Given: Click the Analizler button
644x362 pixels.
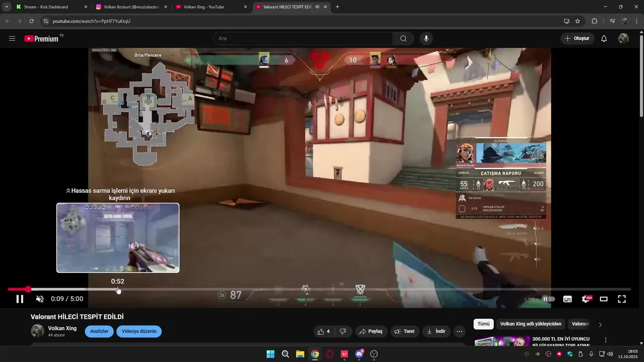Looking at the screenshot, I should coord(99,331).
